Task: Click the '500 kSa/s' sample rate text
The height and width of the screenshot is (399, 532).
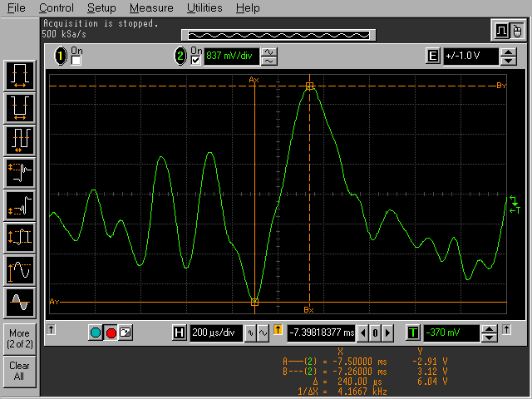Action: click(x=64, y=34)
